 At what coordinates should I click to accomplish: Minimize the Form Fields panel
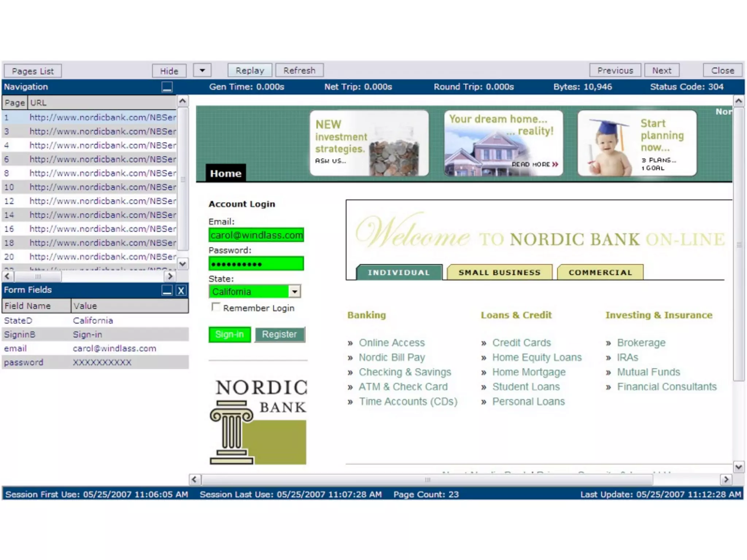(167, 290)
